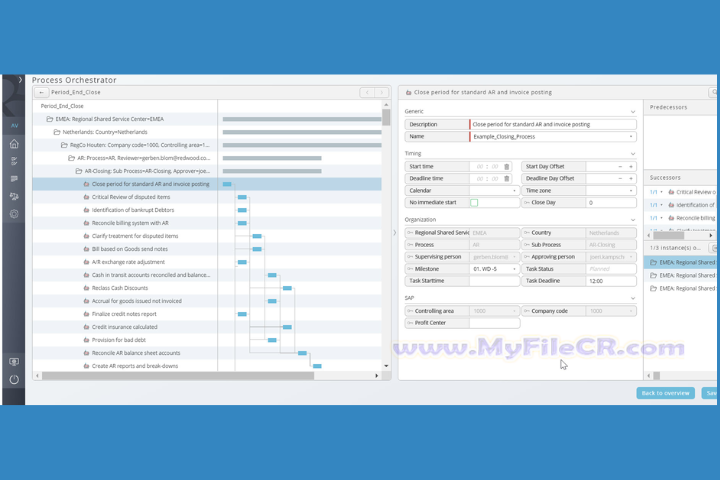Click task icon of Reconcile billing system with AR
The height and width of the screenshot is (480, 720).
tap(86, 223)
